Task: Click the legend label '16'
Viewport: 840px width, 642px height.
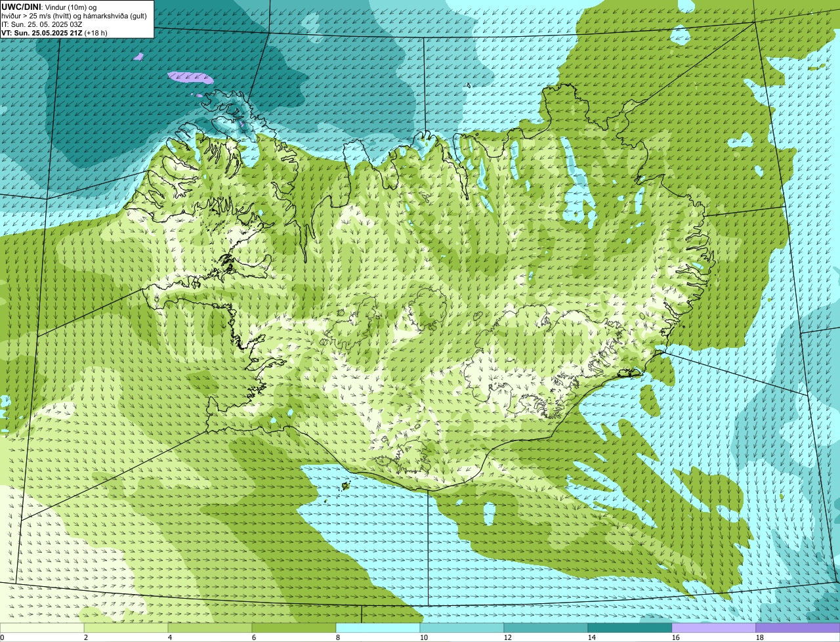Action: coord(676,637)
